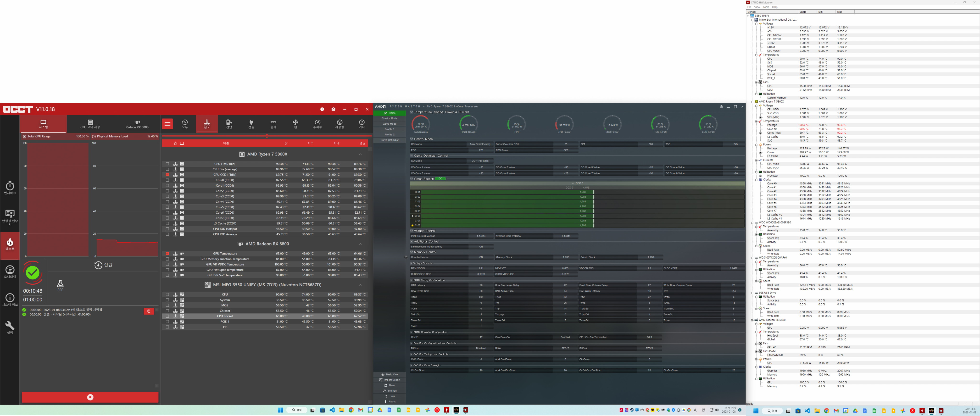Uncheck the CPU CCD1 (Tdie) checkbox
This screenshot has width=980, height=416.
click(x=167, y=175)
